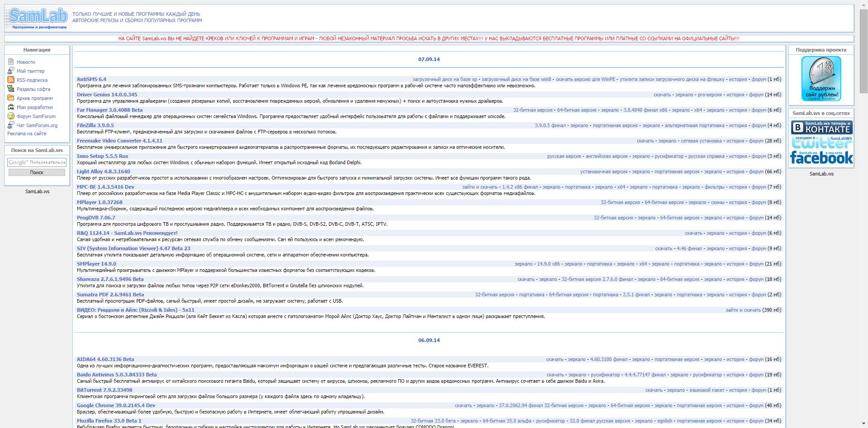
Task: Click the RSS feed icon
Action: pos(11,80)
